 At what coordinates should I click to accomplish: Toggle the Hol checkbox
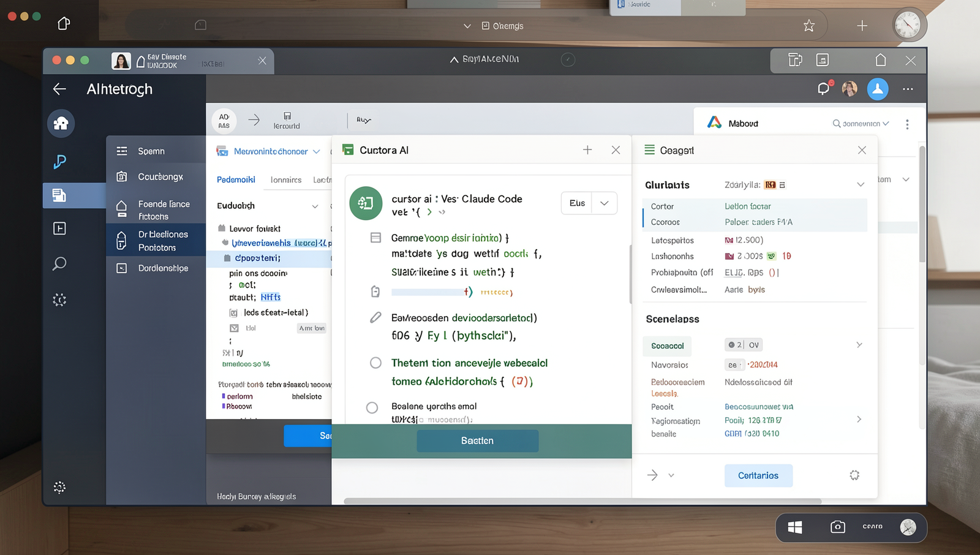(233, 328)
